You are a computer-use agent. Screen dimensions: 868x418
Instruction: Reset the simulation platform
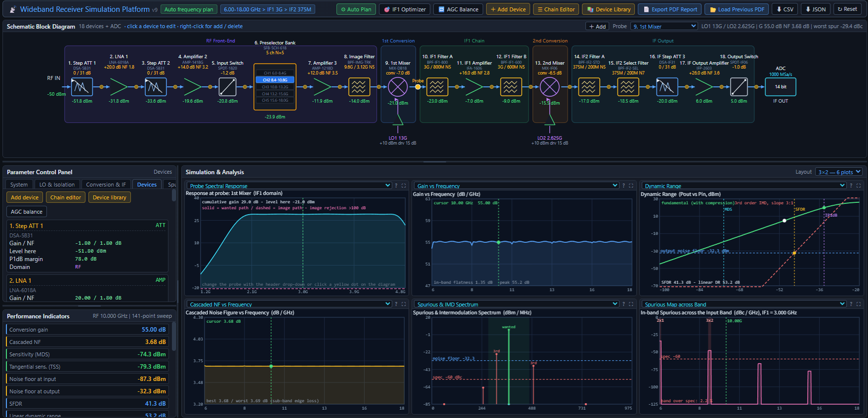pos(847,9)
